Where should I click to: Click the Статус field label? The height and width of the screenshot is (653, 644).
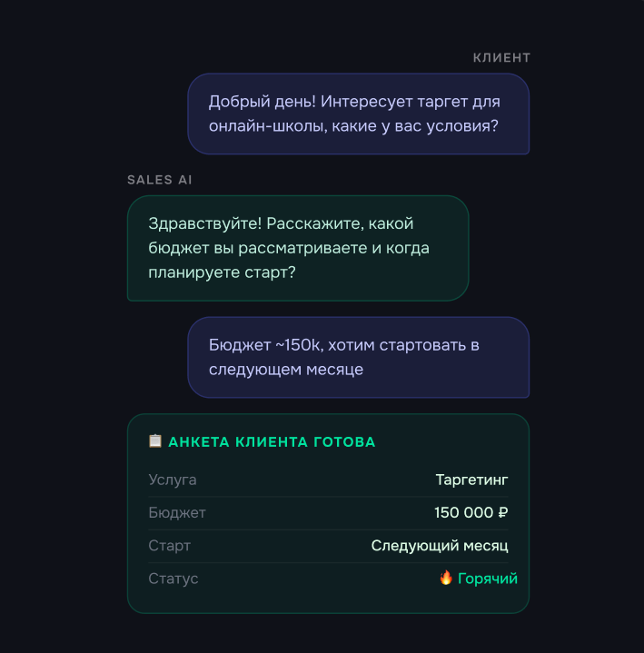[x=173, y=579]
